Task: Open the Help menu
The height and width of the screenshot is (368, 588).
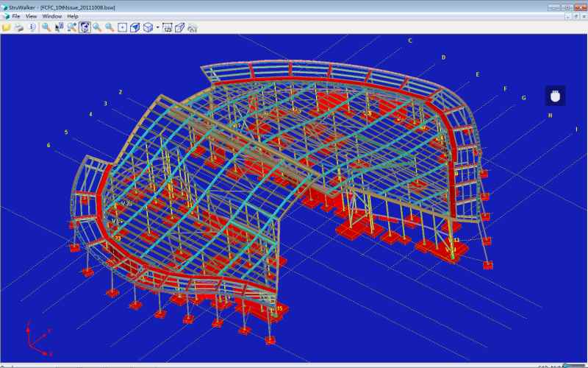Action: (73, 16)
